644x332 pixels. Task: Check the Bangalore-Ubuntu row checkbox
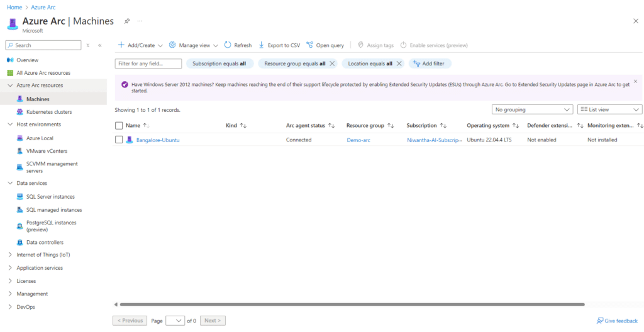coord(119,140)
